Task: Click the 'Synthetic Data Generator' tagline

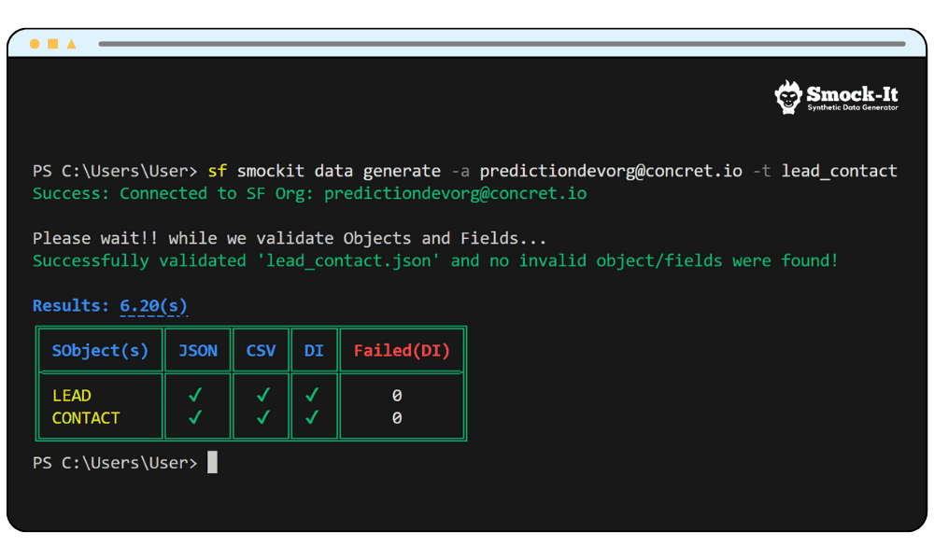Action: pyautogui.click(x=853, y=107)
